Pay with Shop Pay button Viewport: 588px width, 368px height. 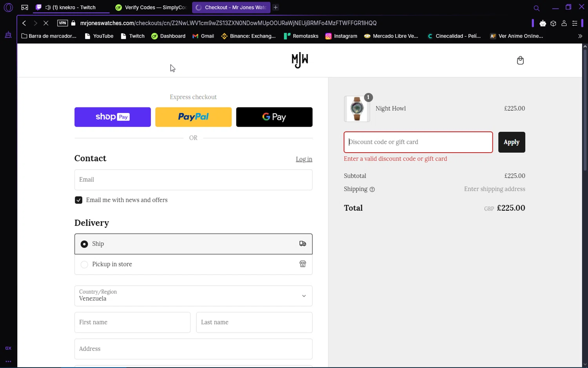(x=113, y=117)
